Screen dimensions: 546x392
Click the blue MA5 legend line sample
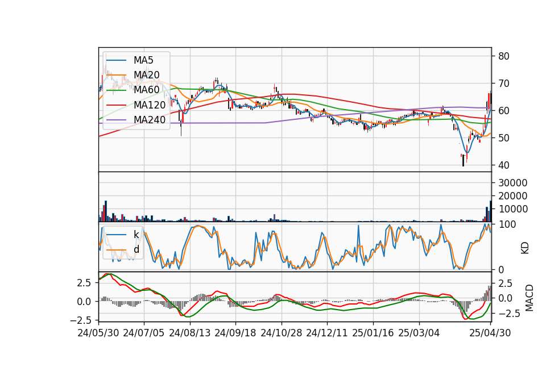click(x=116, y=61)
